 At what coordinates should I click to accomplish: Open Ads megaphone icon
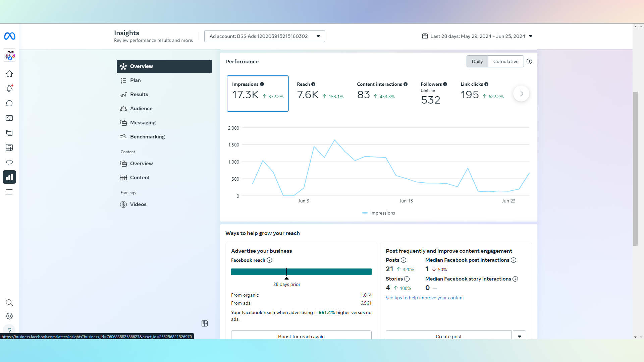9,162
